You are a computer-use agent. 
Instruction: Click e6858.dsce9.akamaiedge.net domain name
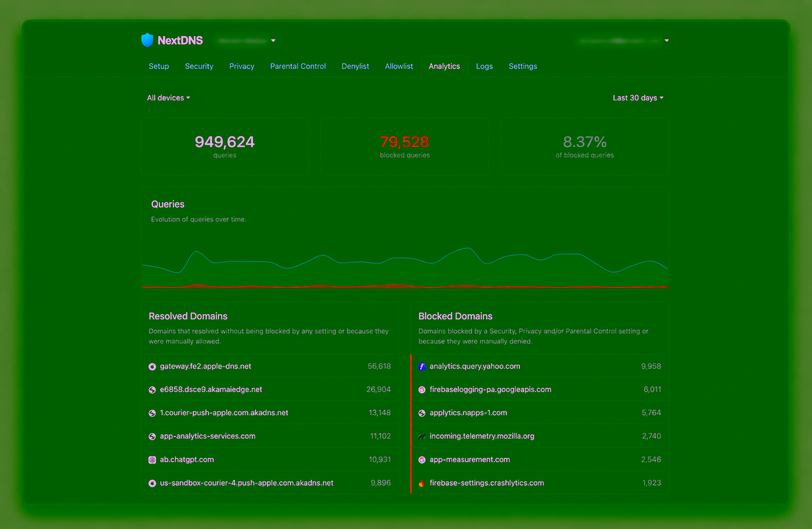211,389
